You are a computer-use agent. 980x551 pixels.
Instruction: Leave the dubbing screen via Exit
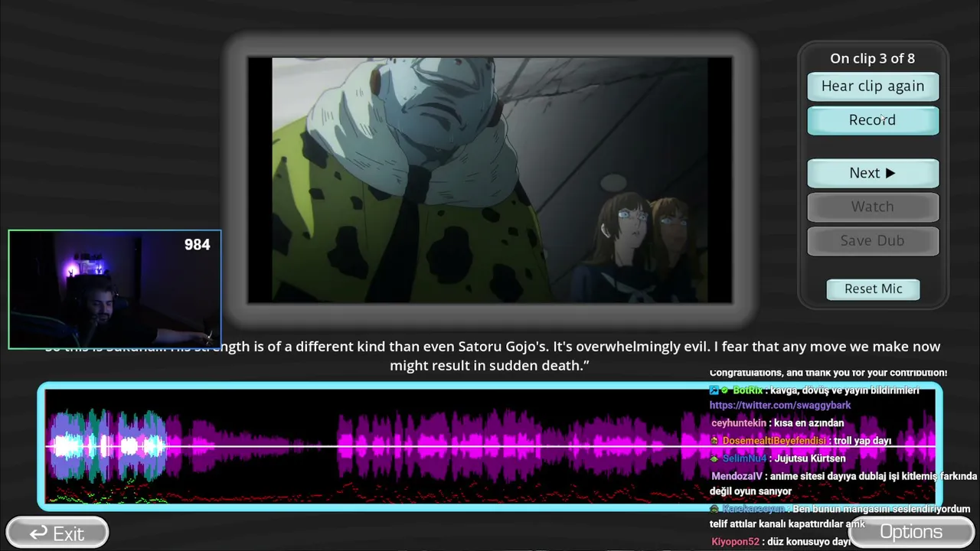[x=57, y=533]
